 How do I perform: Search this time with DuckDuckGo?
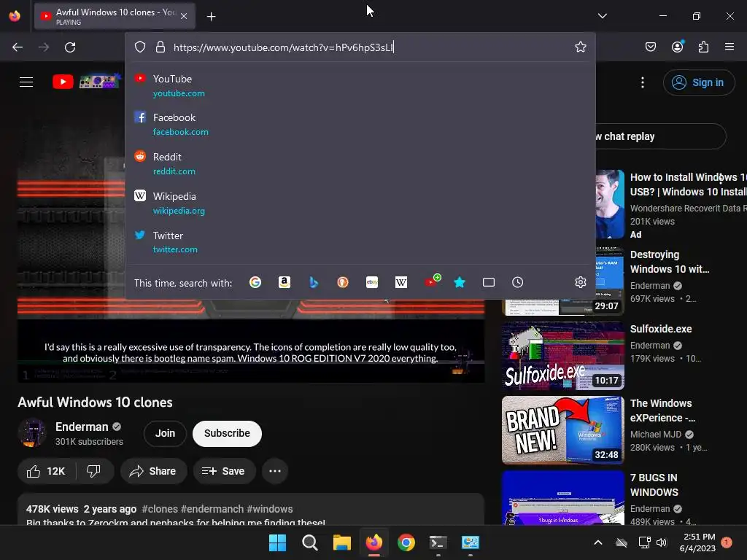(x=343, y=282)
